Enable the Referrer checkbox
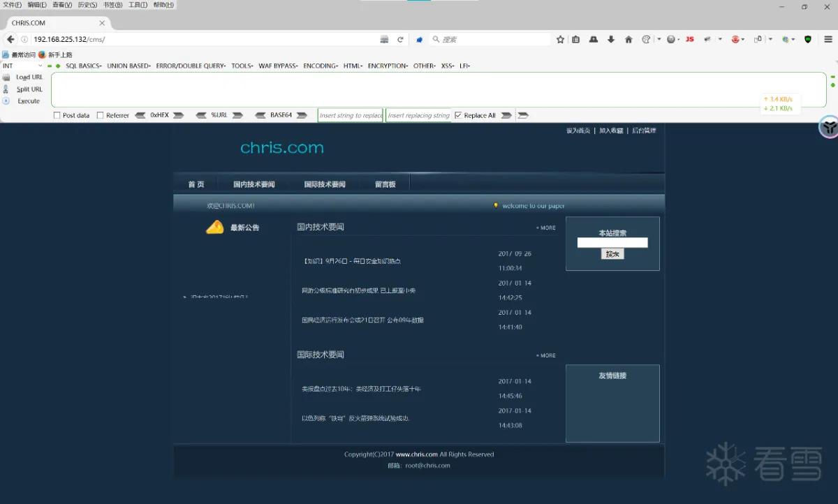The image size is (838, 504). tap(100, 115)
